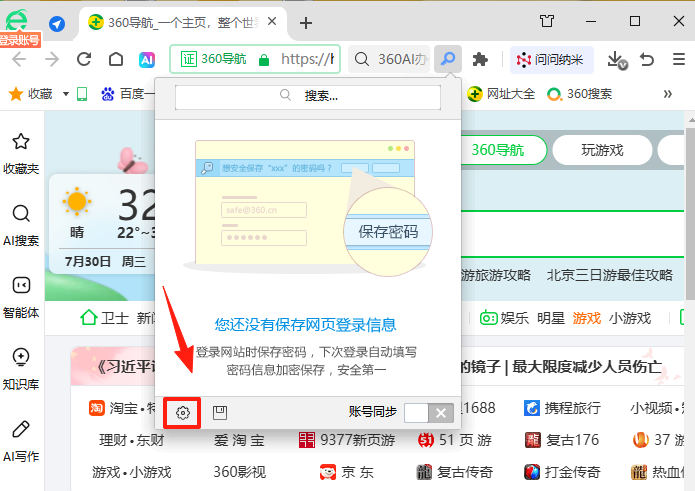Click the blue pinned tab icon

[x=57, y=23]
